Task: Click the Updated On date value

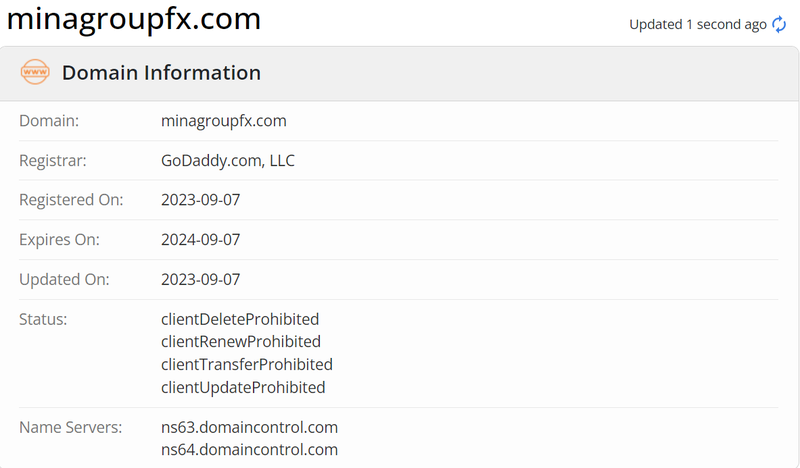Action: [x=201, y=280]
